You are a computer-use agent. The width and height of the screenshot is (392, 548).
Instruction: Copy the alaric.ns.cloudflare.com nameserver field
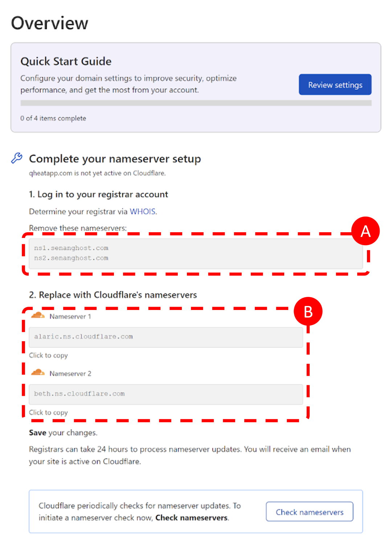[x=166, y=337]
